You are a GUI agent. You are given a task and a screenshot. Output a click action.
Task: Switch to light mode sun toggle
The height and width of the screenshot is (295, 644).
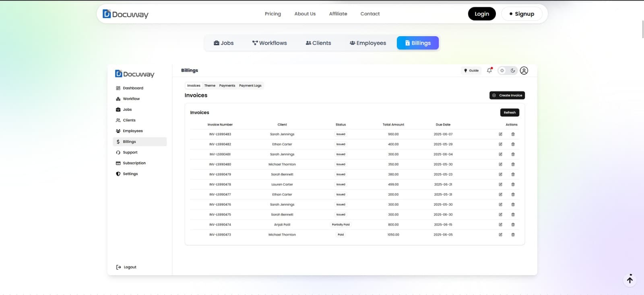click(502, 70)
